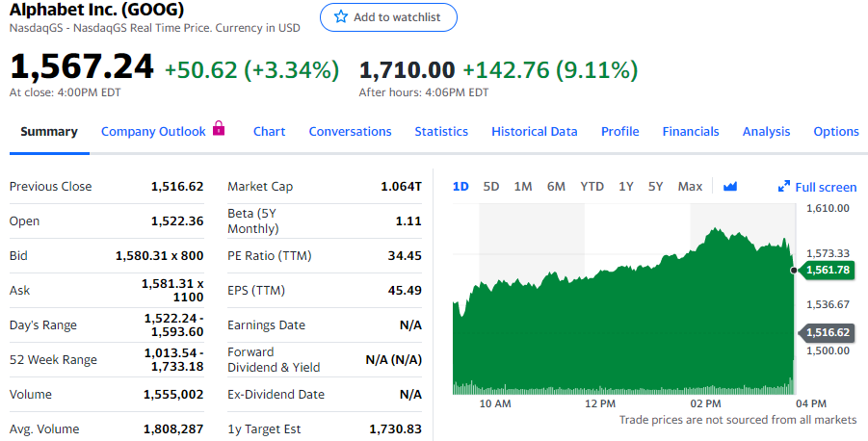Image resolution: width=868 pixels, height=441 pixels.
Task: Open the chart type area icon
Action: point(730,187)
